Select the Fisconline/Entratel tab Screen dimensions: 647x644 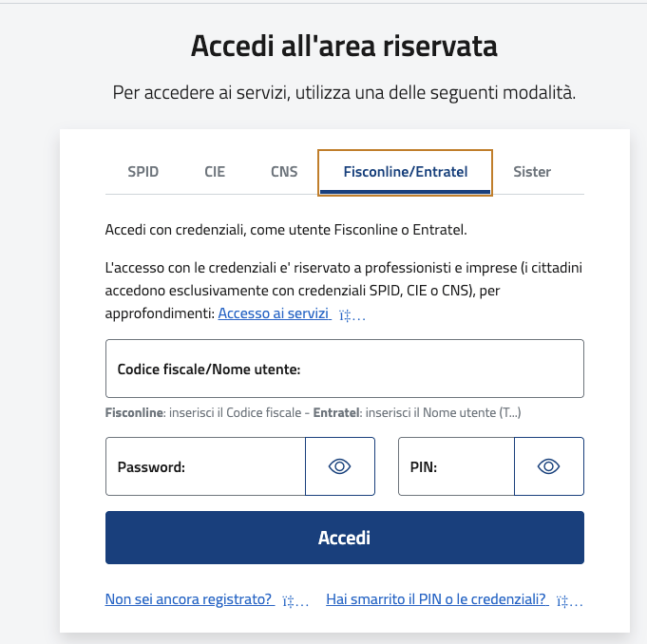pyautogui.click(x=405, y=173)
